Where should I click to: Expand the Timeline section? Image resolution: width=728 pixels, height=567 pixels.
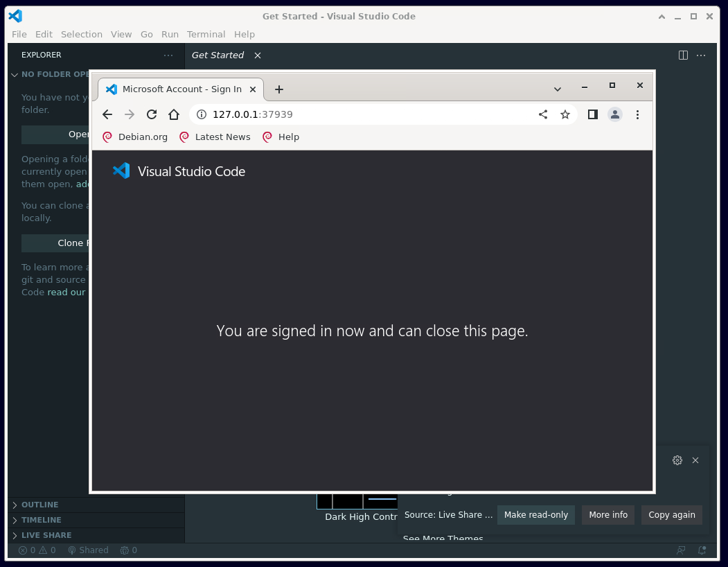[x=41, y=520]
